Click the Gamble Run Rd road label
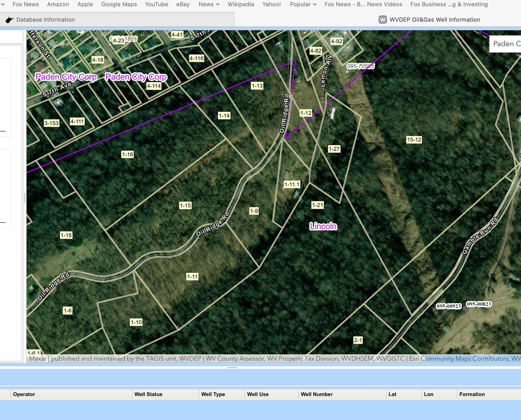The height and width of the screenshot is (420, 521). pyautogui.click(x=480, y=236)
